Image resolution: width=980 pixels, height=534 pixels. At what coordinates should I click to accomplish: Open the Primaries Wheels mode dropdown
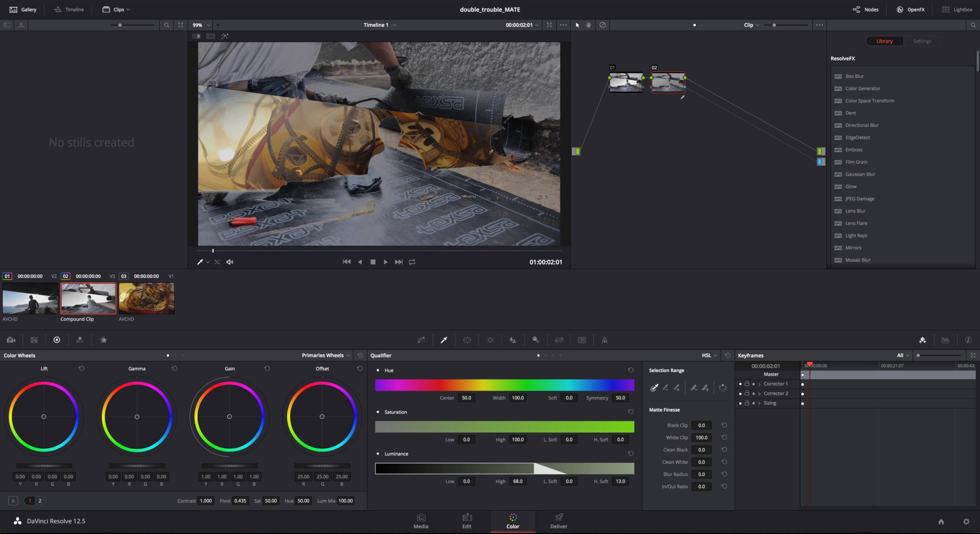click(326, 355)
